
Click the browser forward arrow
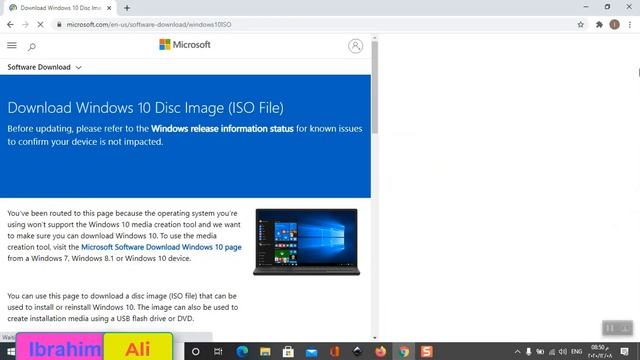pos(25,24)
